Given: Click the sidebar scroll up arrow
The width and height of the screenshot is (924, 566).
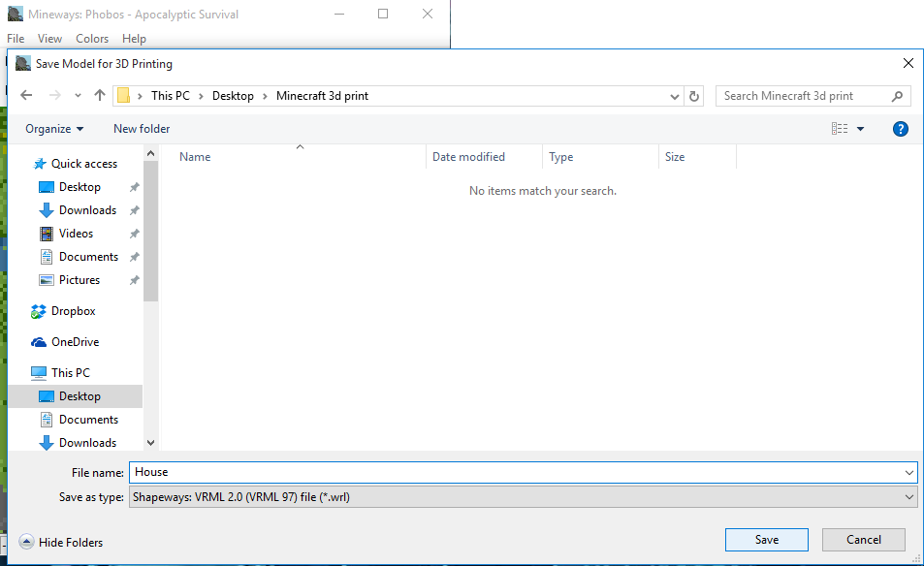Looking at the screenshot, I should click(151, 154).
